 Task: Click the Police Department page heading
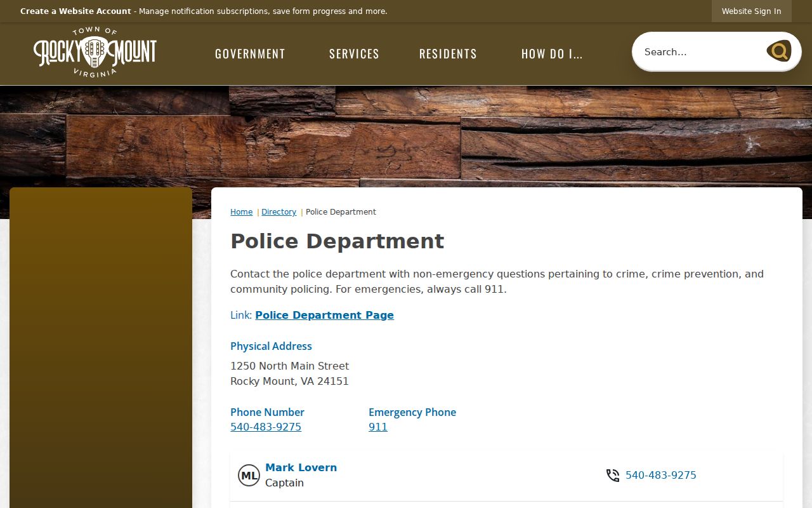pos(337,241)
